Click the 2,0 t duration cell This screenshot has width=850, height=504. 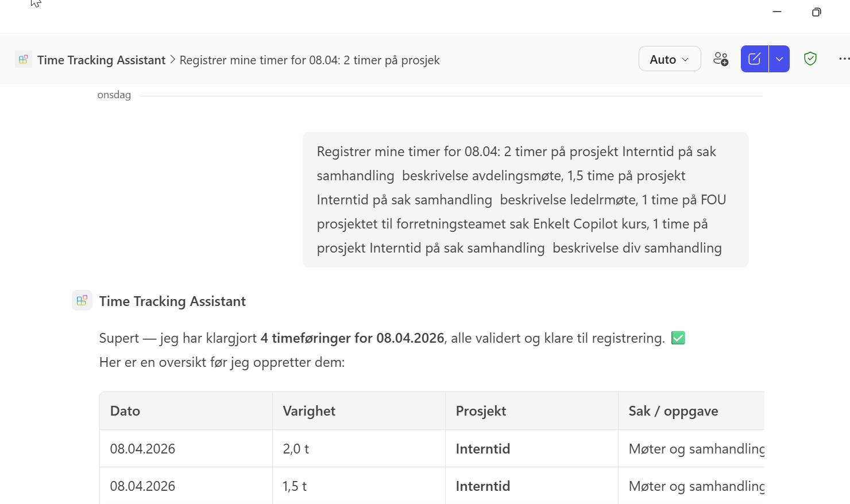click(296, 449)
